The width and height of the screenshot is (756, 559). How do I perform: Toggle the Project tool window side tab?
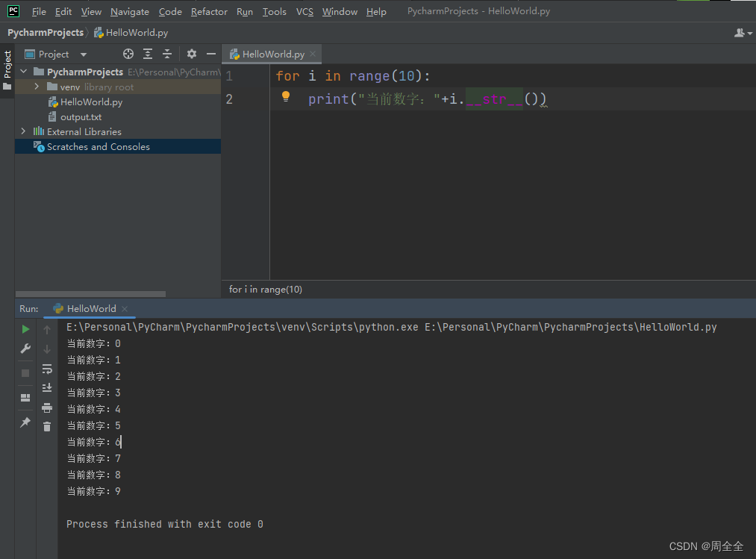pos(7,70)
